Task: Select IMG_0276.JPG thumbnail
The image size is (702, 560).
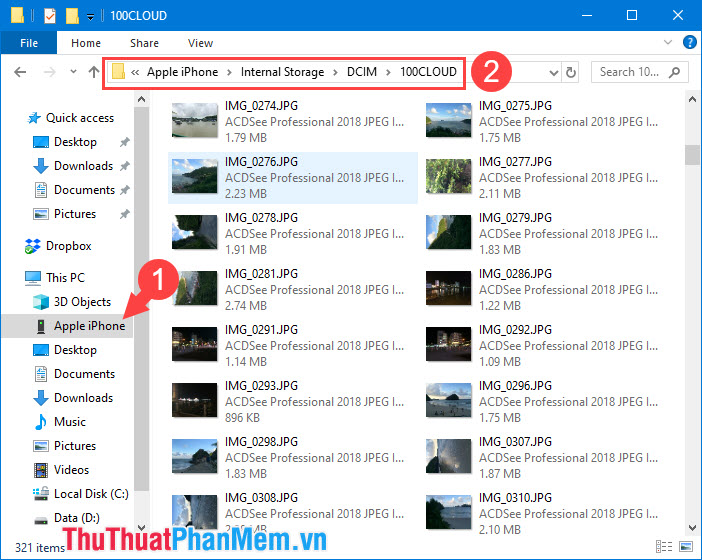Action: [x=194, y=176]
